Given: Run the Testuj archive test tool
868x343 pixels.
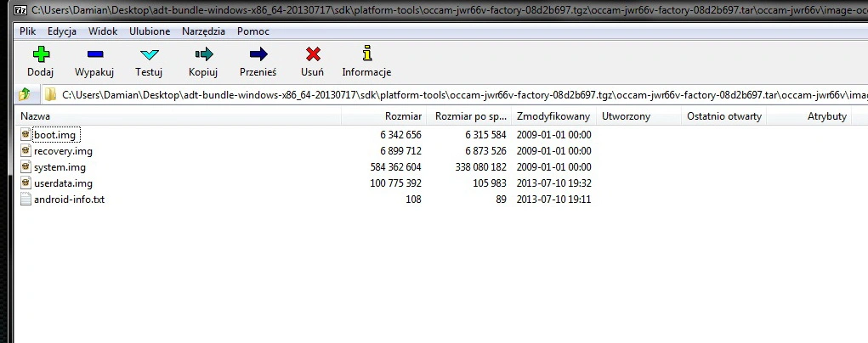Looking at the screenshot, I should (149, 56).
